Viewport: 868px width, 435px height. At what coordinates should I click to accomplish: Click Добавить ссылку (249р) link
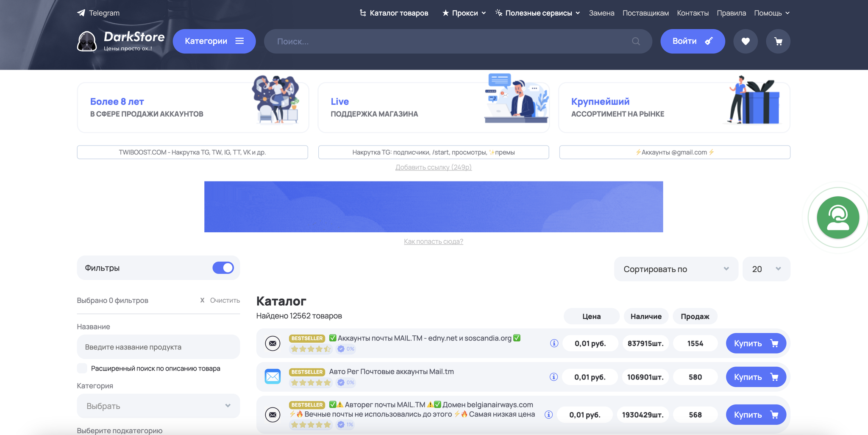[x=433, y=167]
